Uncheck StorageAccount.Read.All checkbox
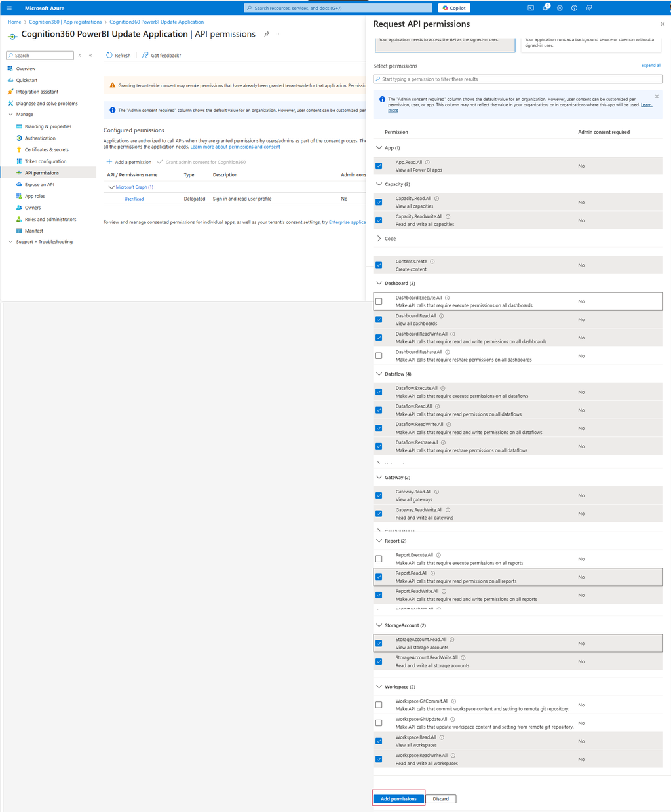Viewport: 671px width, 812px height. click(379, 644)
